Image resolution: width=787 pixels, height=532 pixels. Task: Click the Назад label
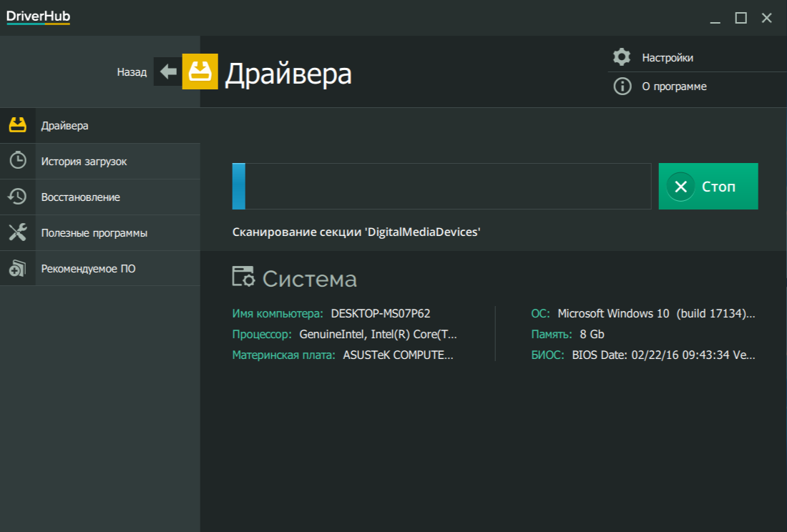(x=132, y=72)
